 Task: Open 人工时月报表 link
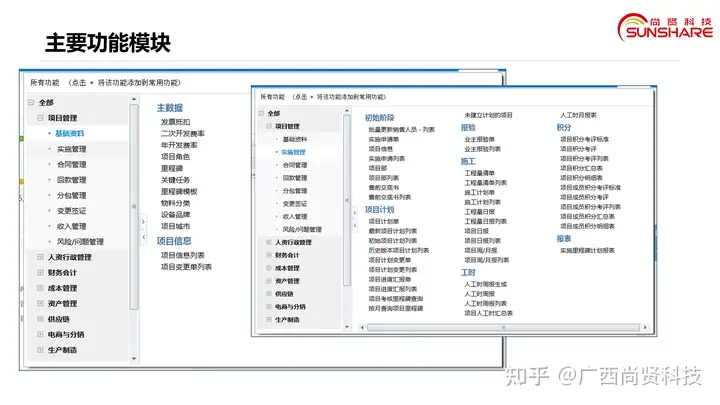coord(578,115)
